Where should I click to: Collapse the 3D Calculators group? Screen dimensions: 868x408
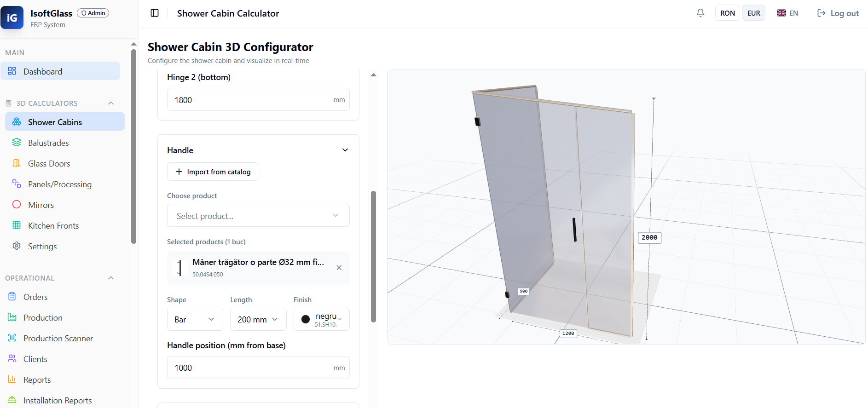coord(111,103)
